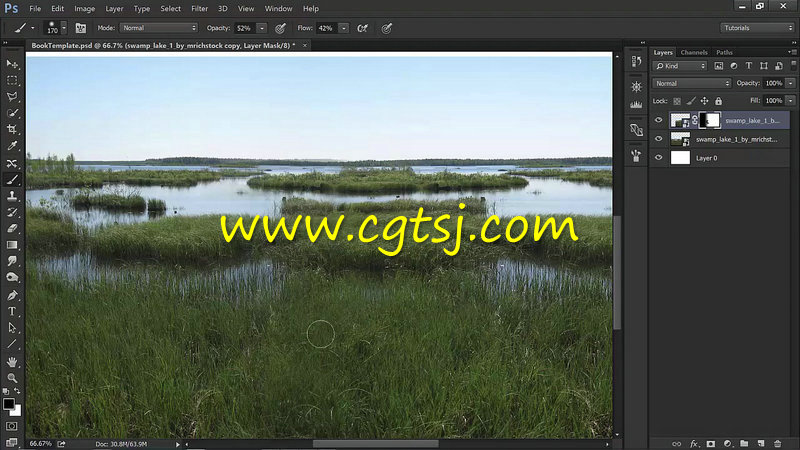Select the Smudge tool
The image size is (800, 450).
pos(12,261)
